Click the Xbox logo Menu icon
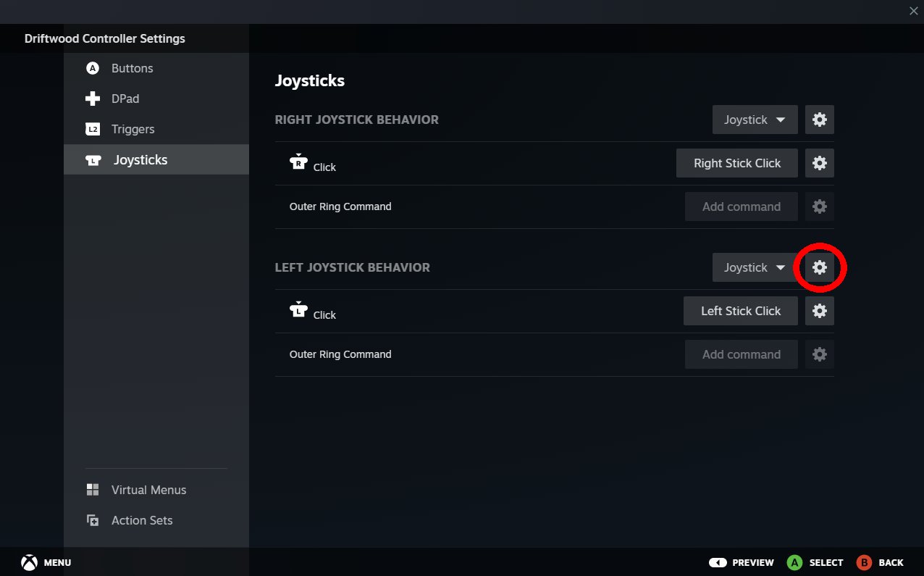 (29, 562)
